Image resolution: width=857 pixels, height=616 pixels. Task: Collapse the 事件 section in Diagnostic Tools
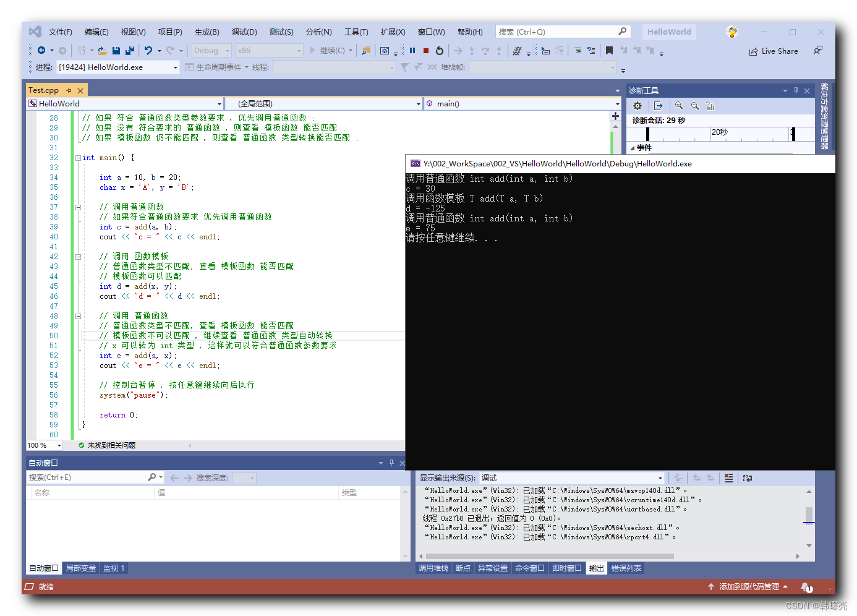coord(632,148)
